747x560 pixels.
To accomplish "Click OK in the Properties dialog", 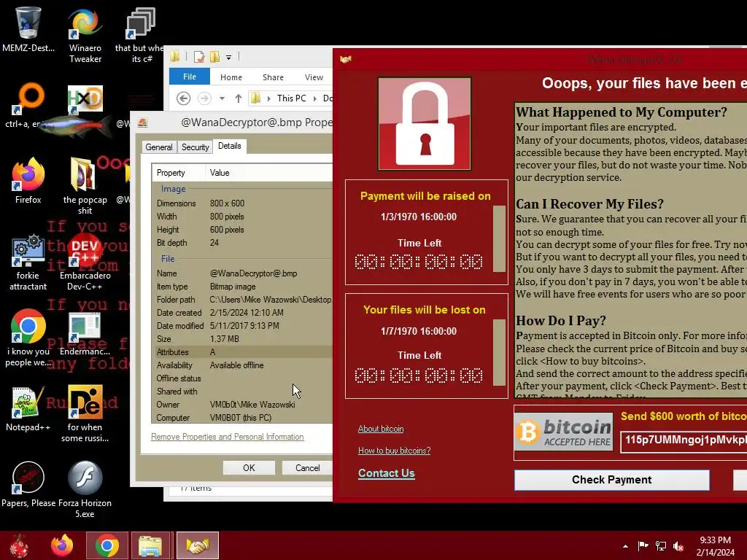I will [249, 467].
